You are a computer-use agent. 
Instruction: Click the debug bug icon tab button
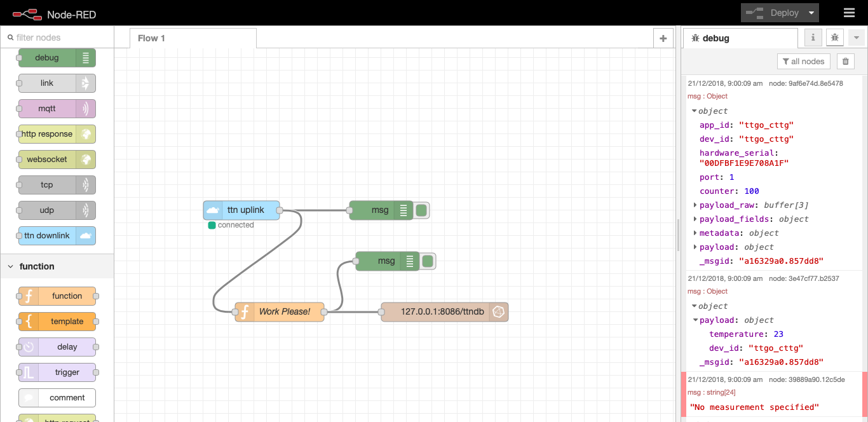[x=835, y=38]
